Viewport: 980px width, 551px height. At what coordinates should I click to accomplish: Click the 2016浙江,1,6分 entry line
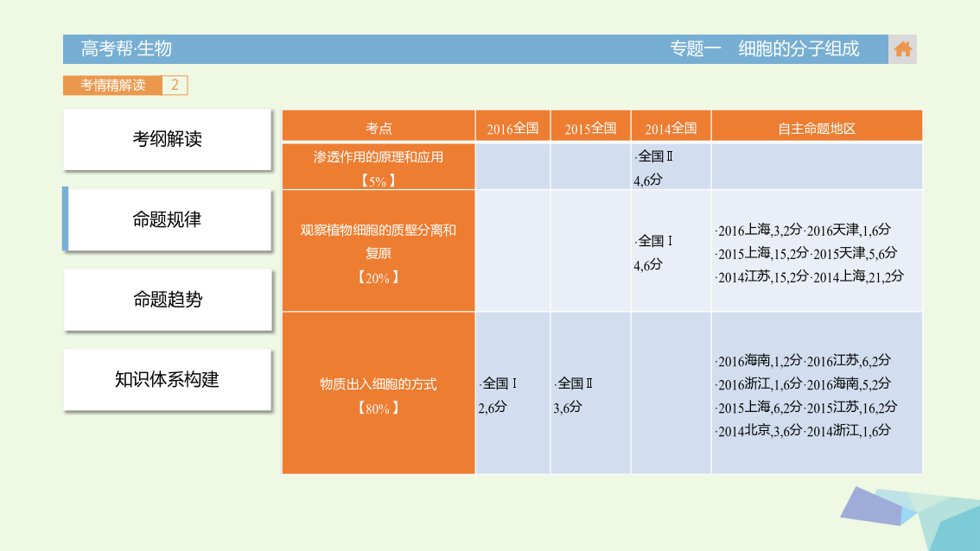758,383
